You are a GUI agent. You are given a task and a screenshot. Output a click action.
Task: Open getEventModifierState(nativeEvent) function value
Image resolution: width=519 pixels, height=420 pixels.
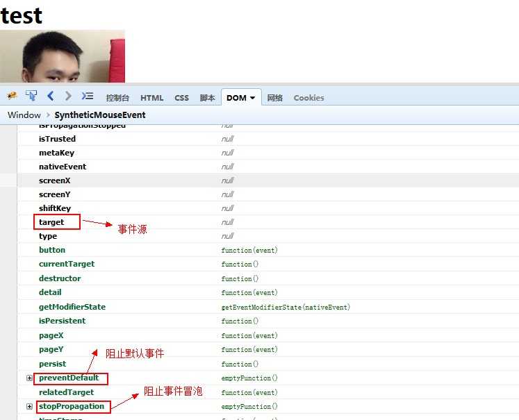pyautogui.click(x=286, y=308)
